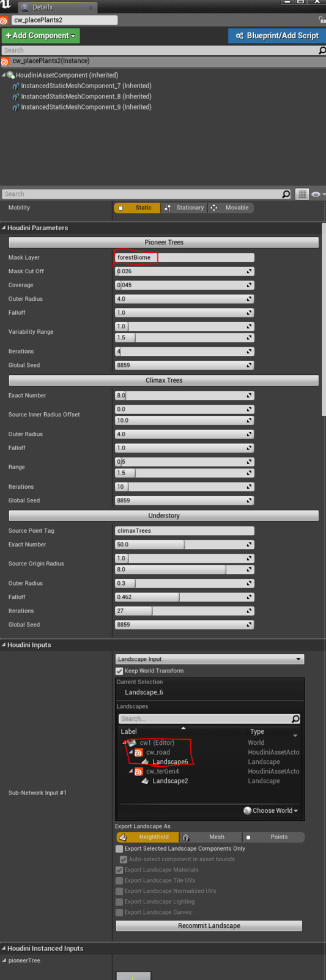Toggle Export Landscape Curves checkbox
Image resolution: width=326 pixels, height=980 pixels.
(119, 913)
